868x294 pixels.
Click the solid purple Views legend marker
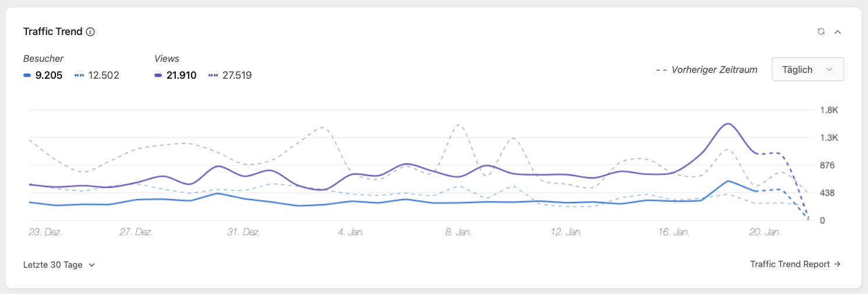pyautogui.click(x=158, y=75)
